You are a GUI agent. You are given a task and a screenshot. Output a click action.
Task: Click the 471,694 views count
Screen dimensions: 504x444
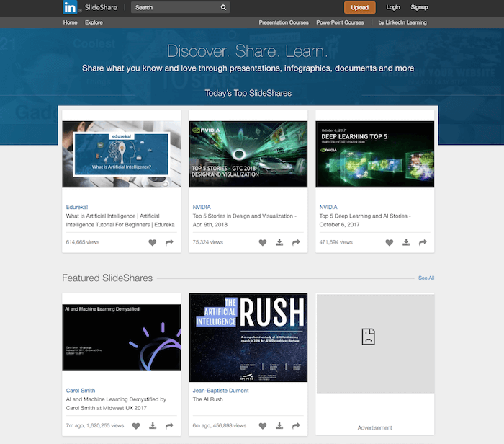(336, 242)
